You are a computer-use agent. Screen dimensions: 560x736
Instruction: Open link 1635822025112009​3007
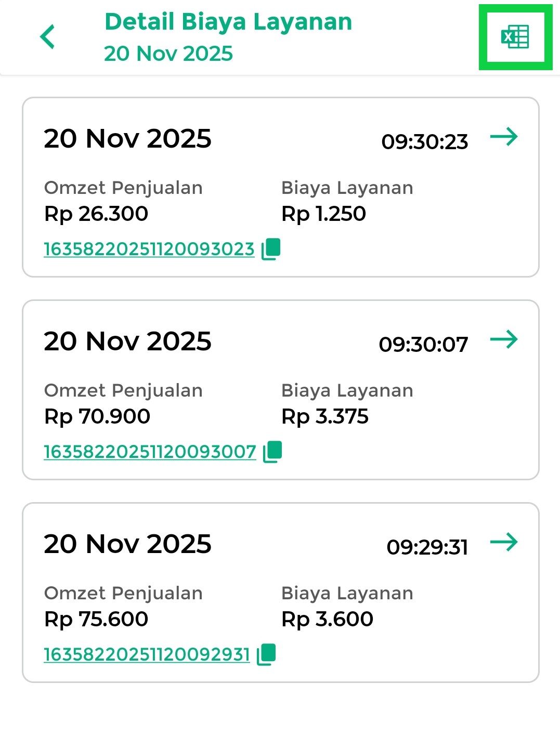tap(150, 452)
